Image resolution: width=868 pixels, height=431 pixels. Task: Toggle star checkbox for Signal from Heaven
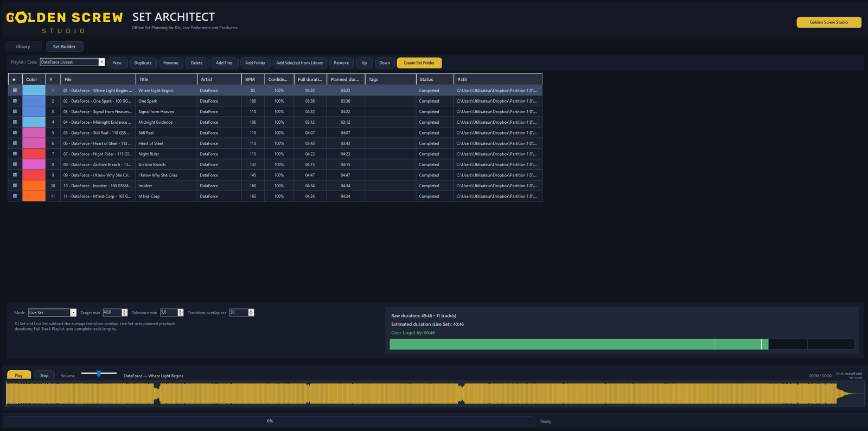15,112
